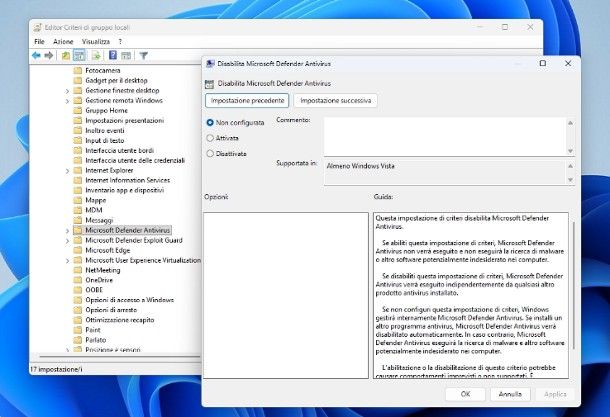Select Interfaccia utente delle credenziali item
610x417 pixels.
click(x=135, y=161)
